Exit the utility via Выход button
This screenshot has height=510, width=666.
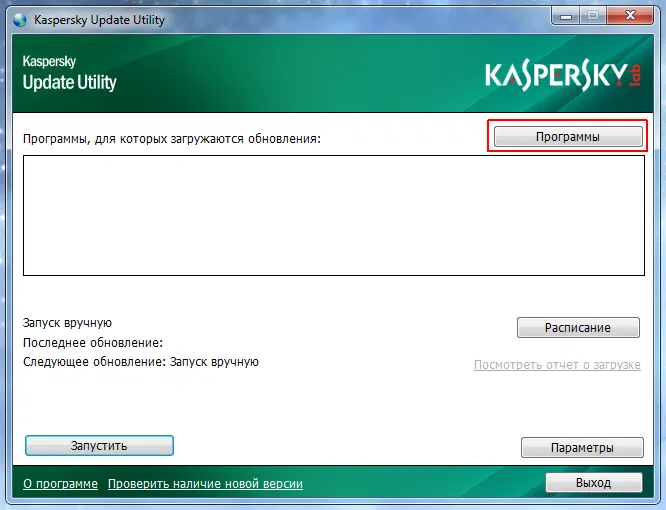pos(593,483)
